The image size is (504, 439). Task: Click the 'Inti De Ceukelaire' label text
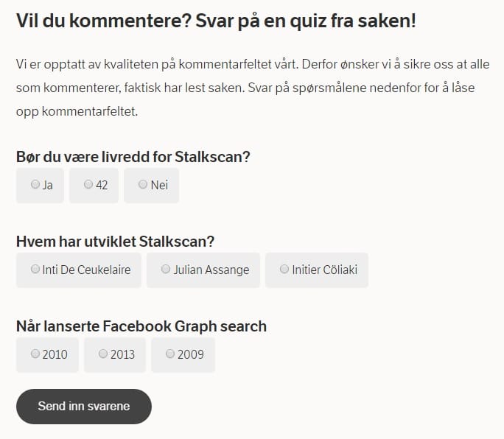(x=86, y=270)
